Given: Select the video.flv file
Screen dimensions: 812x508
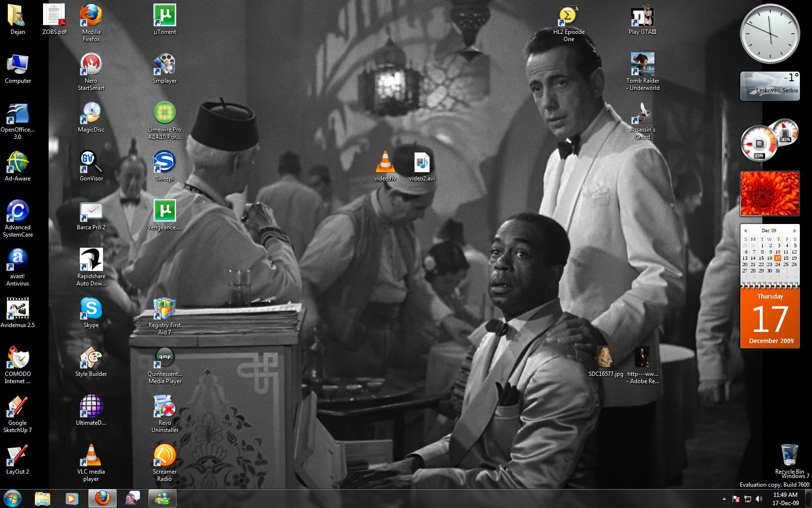Looking at the screenshot, I should coord(385,166).
